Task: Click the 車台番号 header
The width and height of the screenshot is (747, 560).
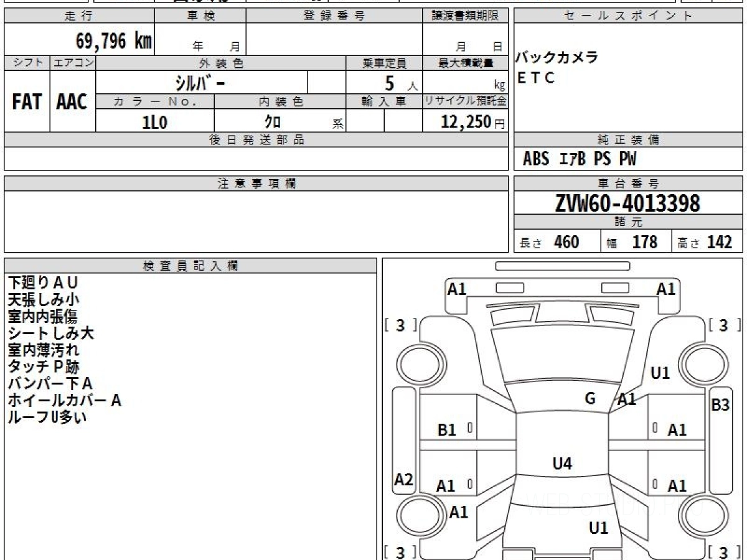Action: 629,184
